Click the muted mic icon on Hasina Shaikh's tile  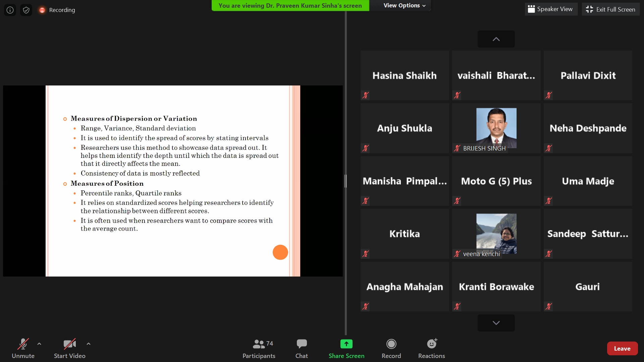click(366, 95)
